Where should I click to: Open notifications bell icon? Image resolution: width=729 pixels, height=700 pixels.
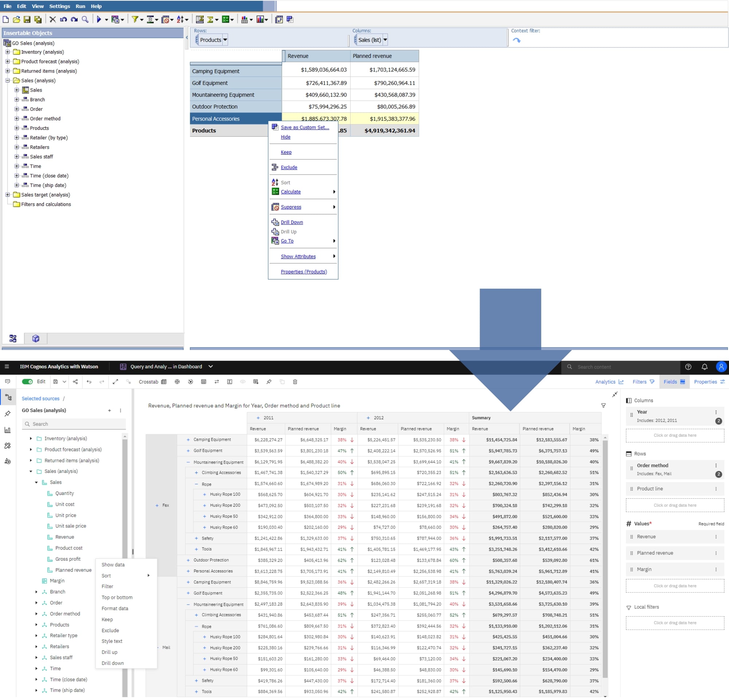(x=704, y=367)
